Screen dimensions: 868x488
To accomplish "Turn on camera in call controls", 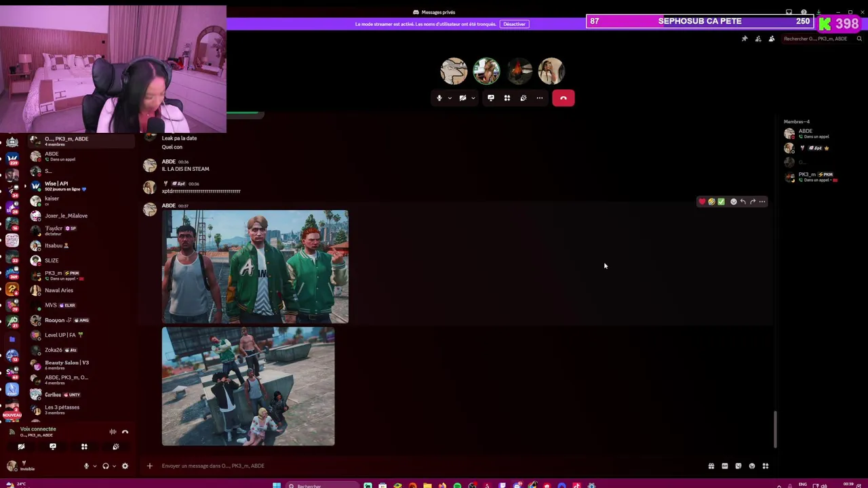I will (462, 98).
